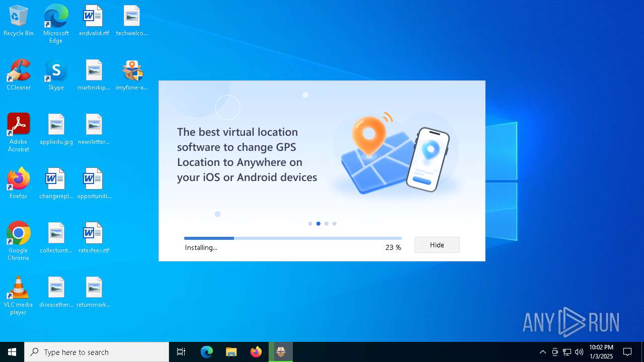Select opportuniti... Word document icon
644x362 pixels.
(94, 184)
